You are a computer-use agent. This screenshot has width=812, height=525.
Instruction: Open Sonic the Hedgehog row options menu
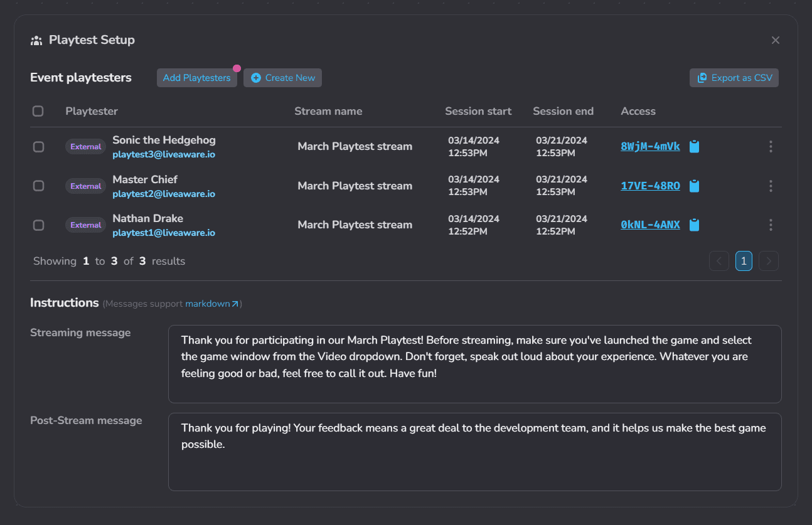[x=771, y=147]
